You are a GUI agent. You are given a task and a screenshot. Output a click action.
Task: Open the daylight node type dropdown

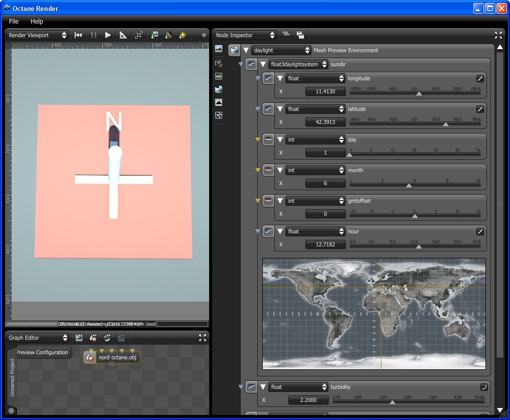click(282, 50)
